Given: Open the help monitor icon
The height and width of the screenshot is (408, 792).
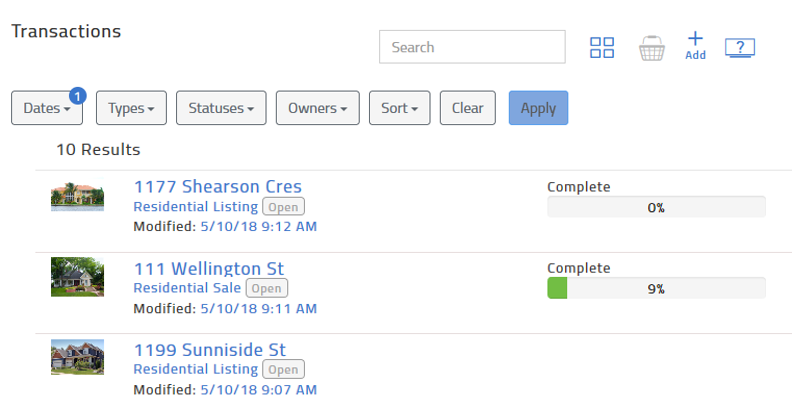Looking at the screenshot, I should point(738,47).
